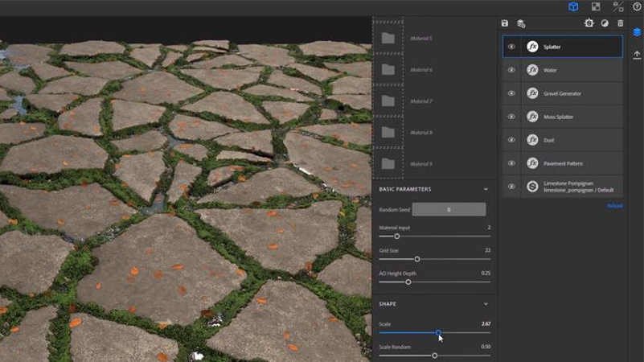
Task: Click the Grid Size slider handle
Action: [x=417, y=259]
